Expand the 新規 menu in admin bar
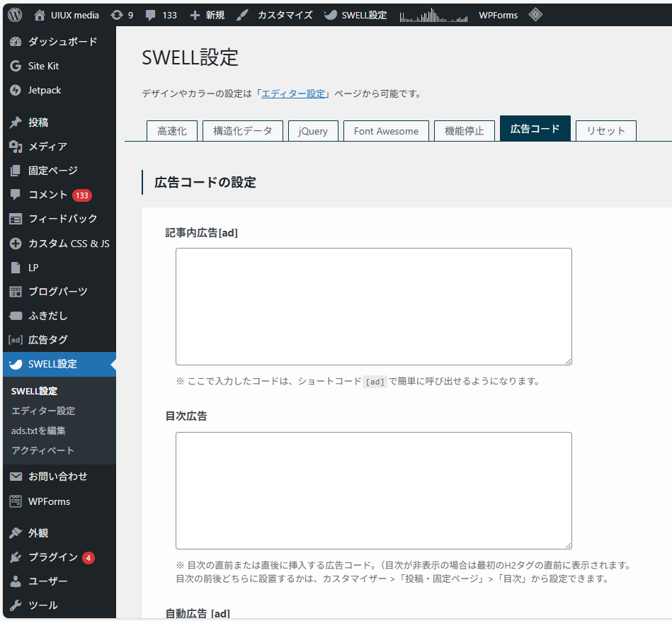 click(207, 14)
